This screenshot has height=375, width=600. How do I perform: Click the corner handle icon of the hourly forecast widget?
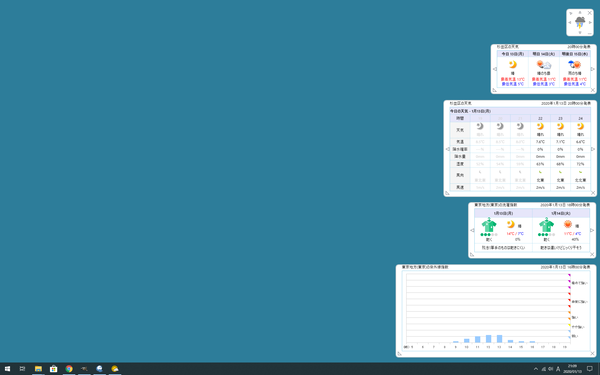[447, 193]
